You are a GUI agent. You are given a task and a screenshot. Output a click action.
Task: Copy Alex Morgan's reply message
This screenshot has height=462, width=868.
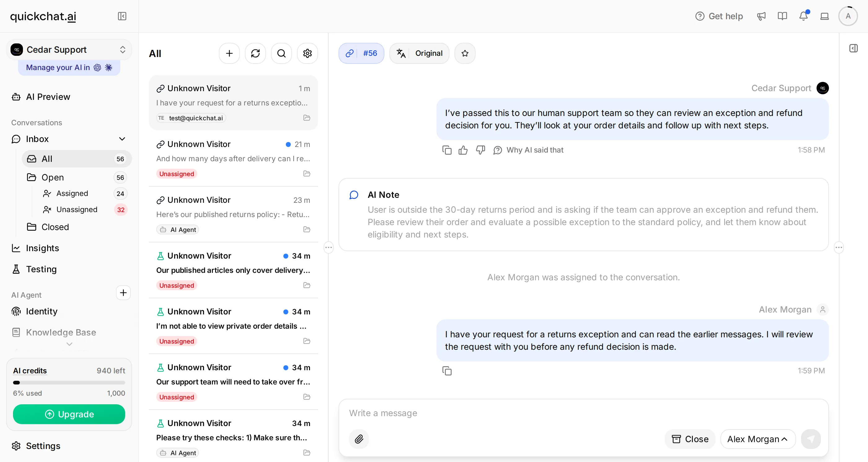447,371
